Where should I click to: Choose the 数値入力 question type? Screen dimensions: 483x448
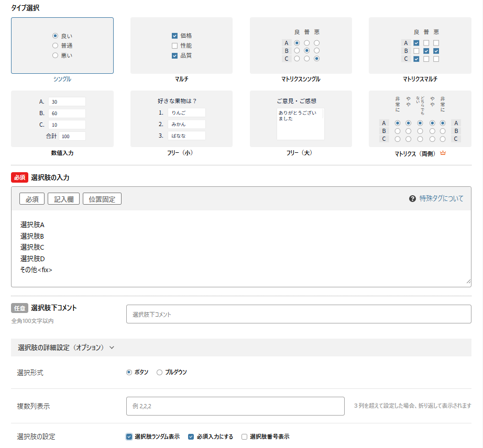click(x=62, y=119)
